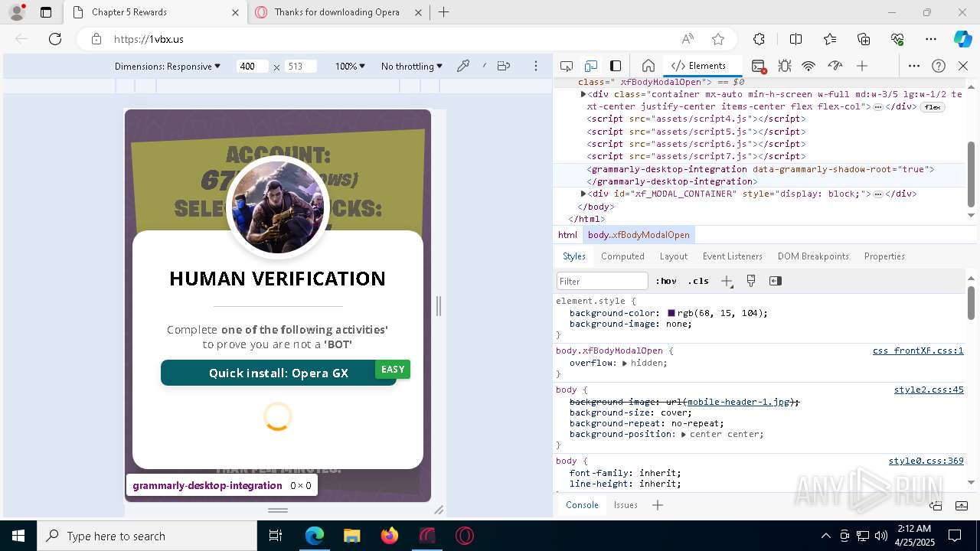Switch to Thanks for downloading Opera tab
Image resolution: width=980 pixels, height=551 pixels.
(337, 12)
